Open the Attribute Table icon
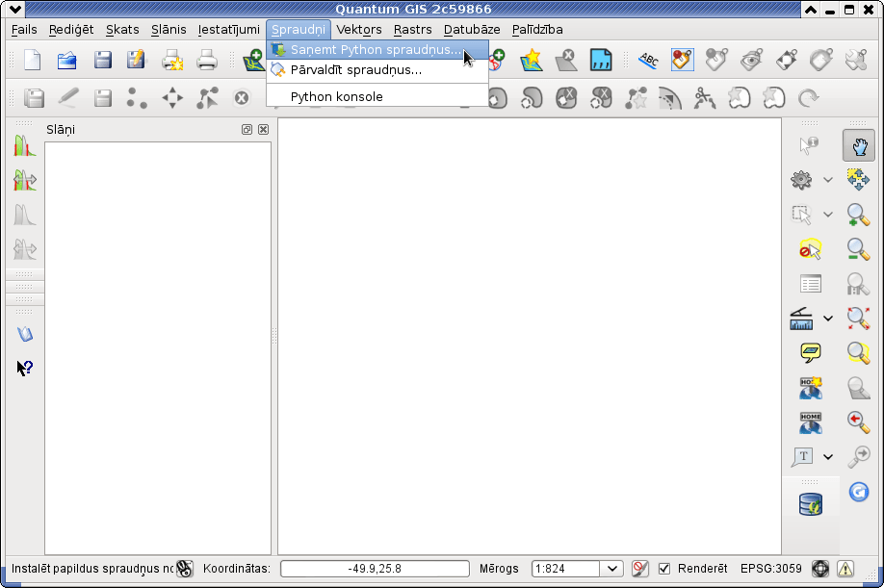The width and height of the screenshot is (884, 588). click(810, 284)
